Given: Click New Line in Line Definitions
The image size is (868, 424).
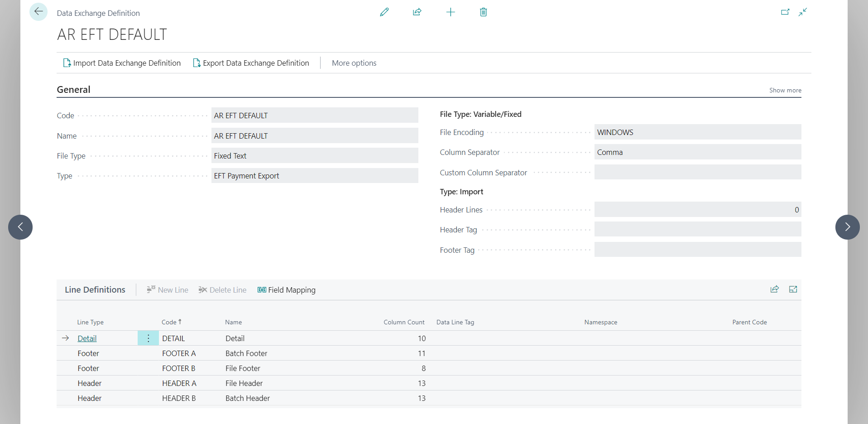Looking at the screenshot, I should coord(168,290).
